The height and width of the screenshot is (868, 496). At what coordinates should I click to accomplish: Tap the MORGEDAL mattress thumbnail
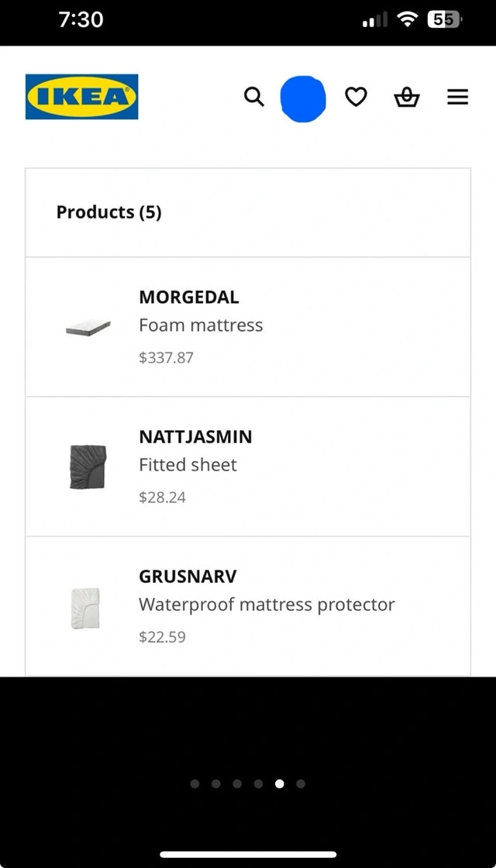click(88, 328)
